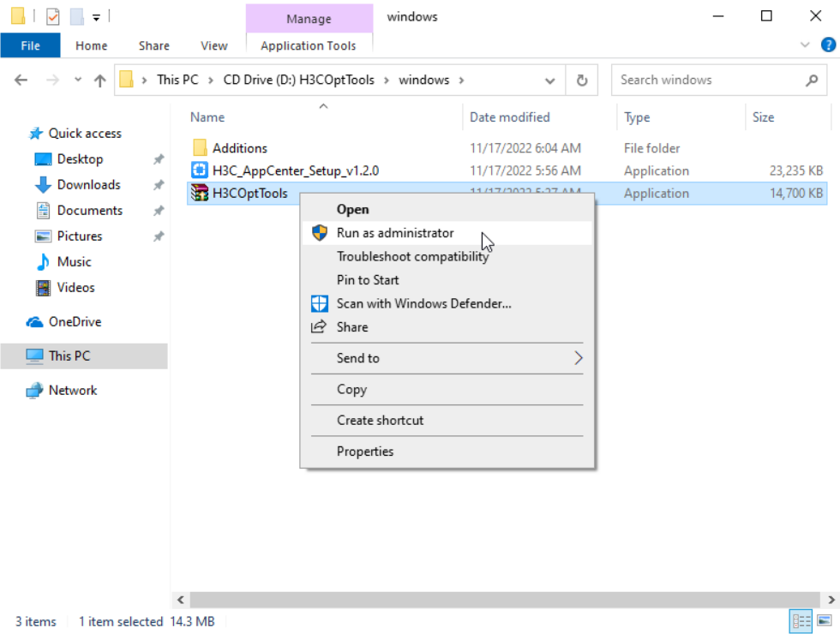Image resolution: width=840 pixels, height=634 pixels.
Task: Click the windows breadcrumb segment
Action: 423,80
